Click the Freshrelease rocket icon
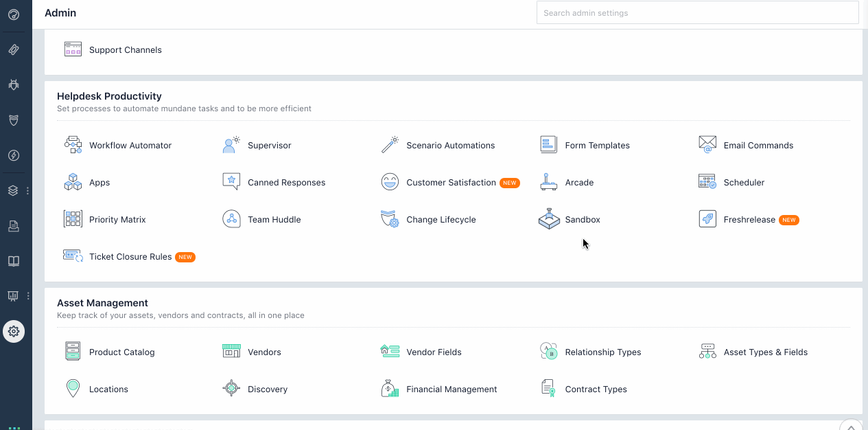 pyautogui.click(x=707, y=219)
